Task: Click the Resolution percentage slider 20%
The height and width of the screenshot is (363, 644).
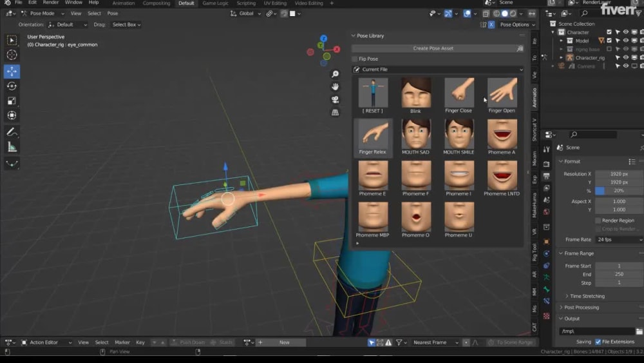Action: (619, 191)
